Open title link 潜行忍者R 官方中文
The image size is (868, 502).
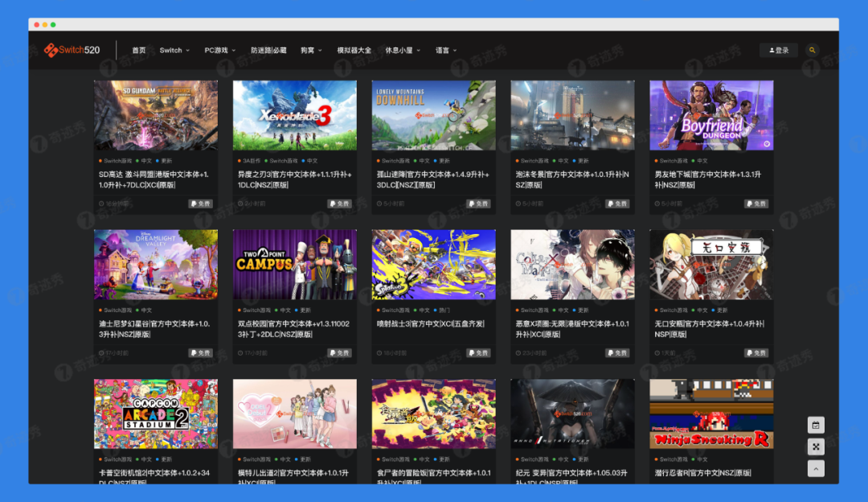703,473
